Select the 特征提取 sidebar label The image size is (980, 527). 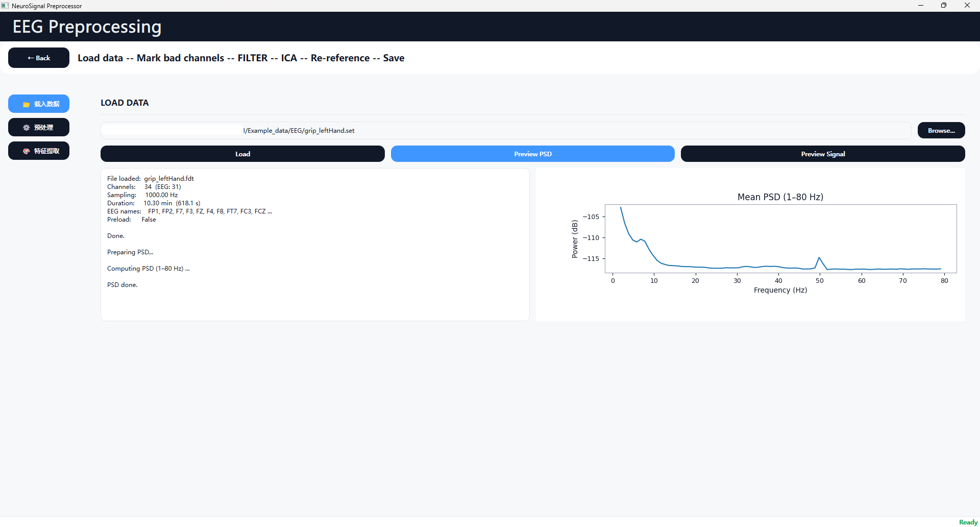click(47, 151)
